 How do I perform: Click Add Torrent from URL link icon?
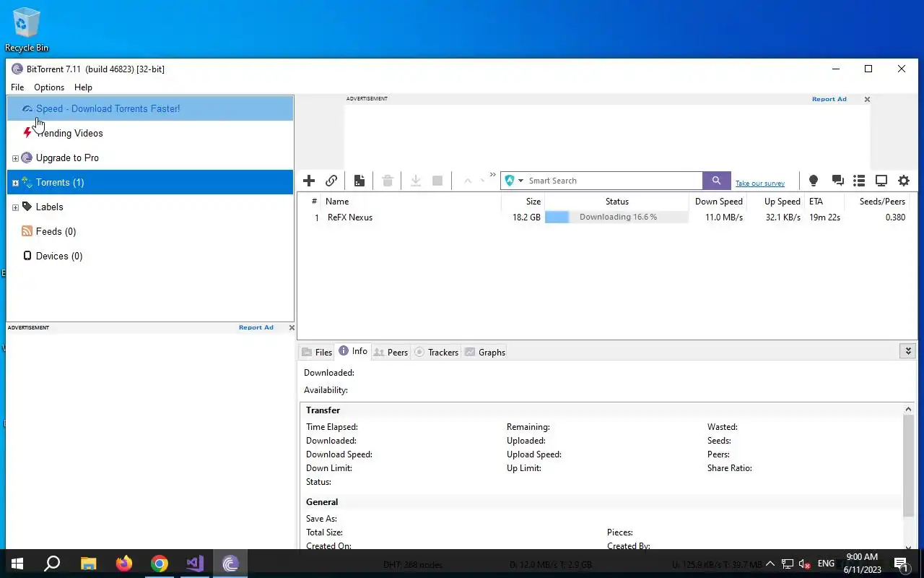[x=331, y=181]
